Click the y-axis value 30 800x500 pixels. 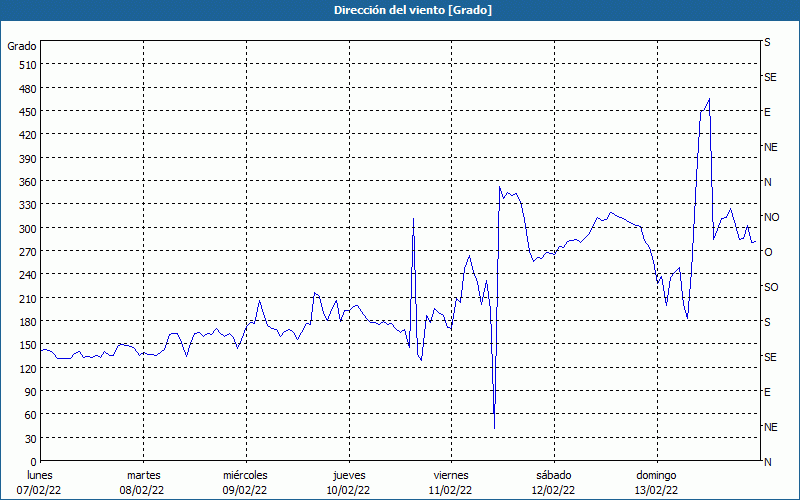pyautogui.click(x=31, y=439)
